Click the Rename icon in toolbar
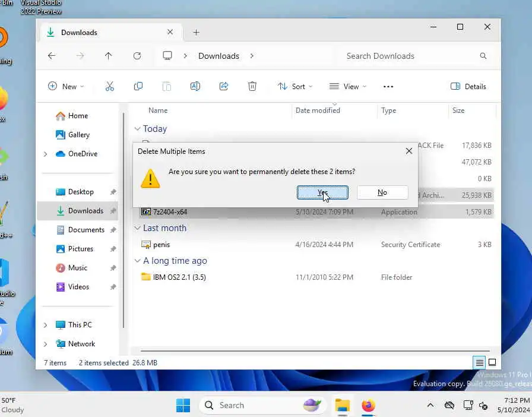Viewport: 532px width, 417px height. click(x=195, y=87)
